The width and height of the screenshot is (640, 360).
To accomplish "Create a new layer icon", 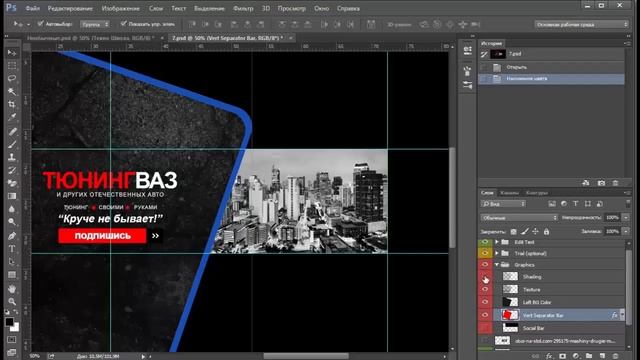I will 602,356.
